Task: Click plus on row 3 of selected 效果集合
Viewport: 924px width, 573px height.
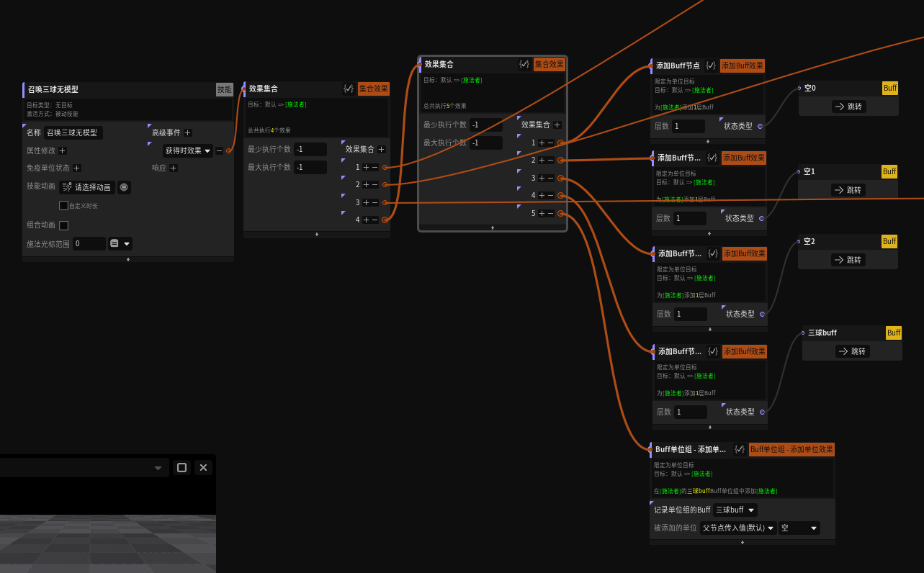Action: tap(542, 178)
